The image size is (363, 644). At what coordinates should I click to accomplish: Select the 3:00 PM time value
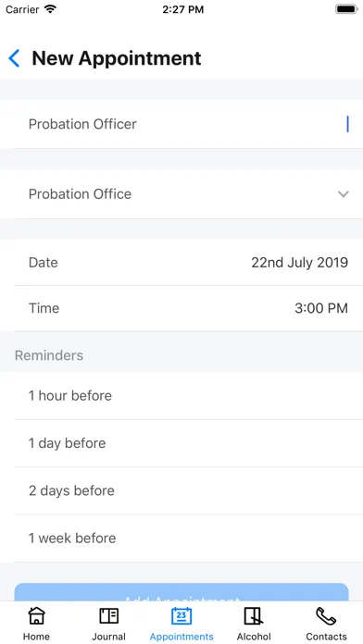coord(321,308)
